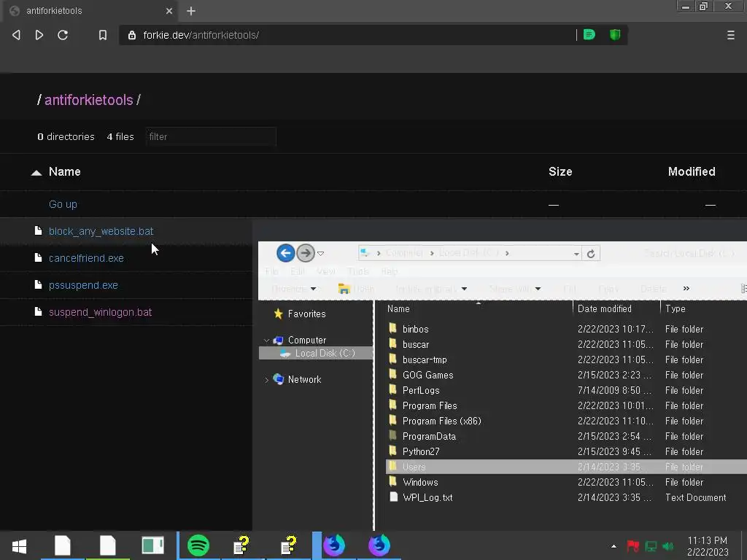Image resolution: width=747 pixels, height=560 pixels.
Task: Focus the filter text field
Action: [x=211, y=136]
